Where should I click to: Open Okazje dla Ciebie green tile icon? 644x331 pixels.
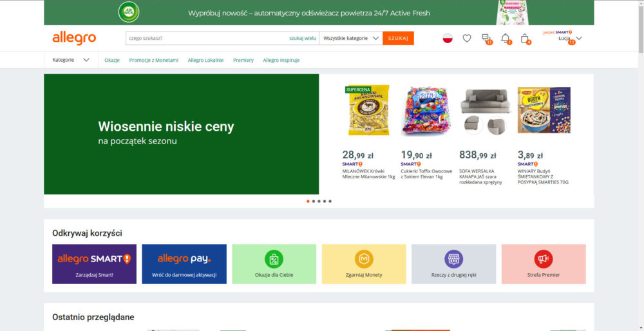[x=274, y=259]
